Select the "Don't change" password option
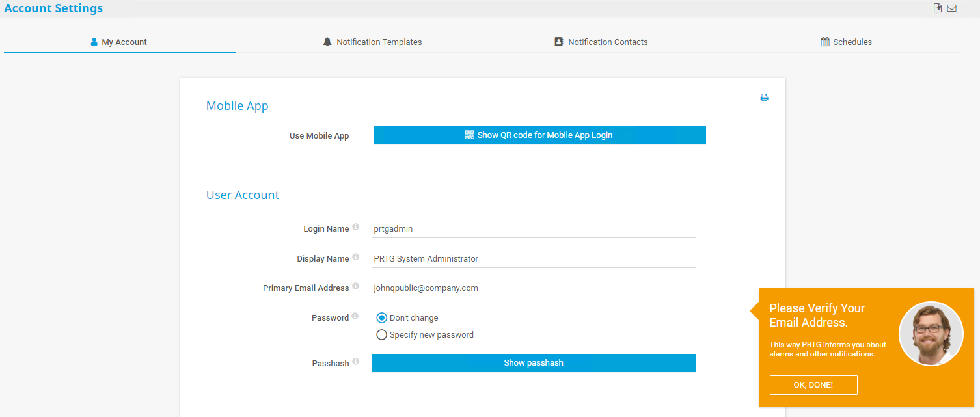 point(382,318)
